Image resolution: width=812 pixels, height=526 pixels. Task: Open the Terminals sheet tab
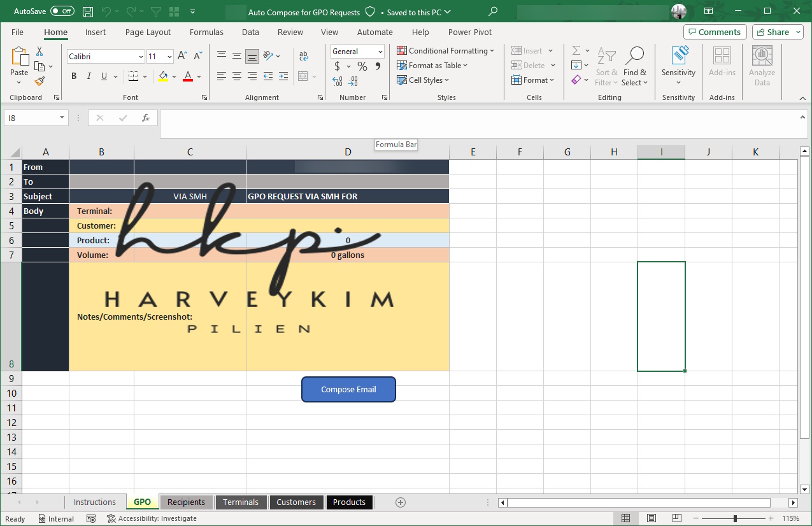[x=241, y=502]
